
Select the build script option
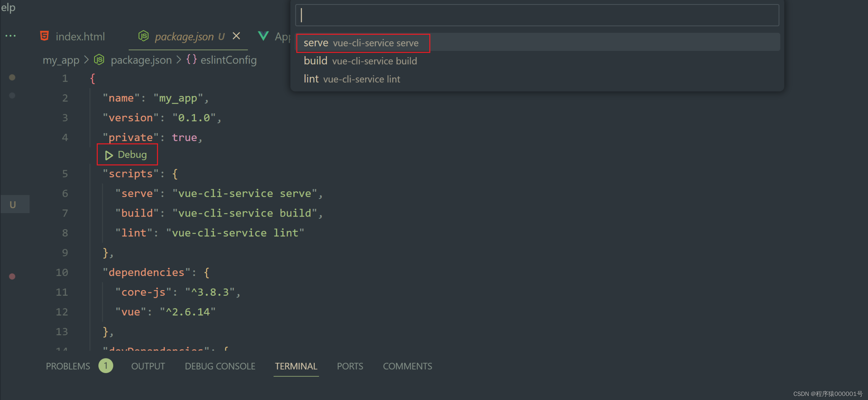[360, 61]
